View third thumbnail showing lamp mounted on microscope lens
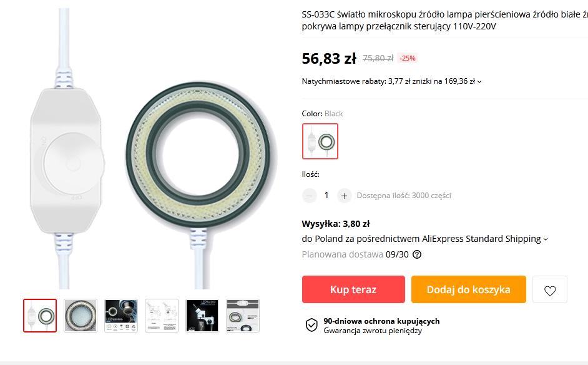This screenshot has width=588, height=365. [121, 316]
